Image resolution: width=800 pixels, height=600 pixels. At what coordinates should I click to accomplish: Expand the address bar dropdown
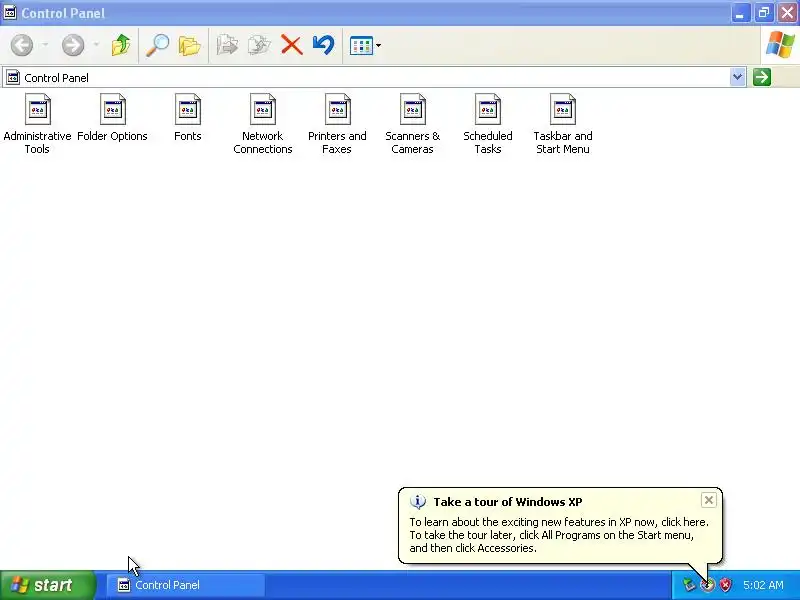737,78
